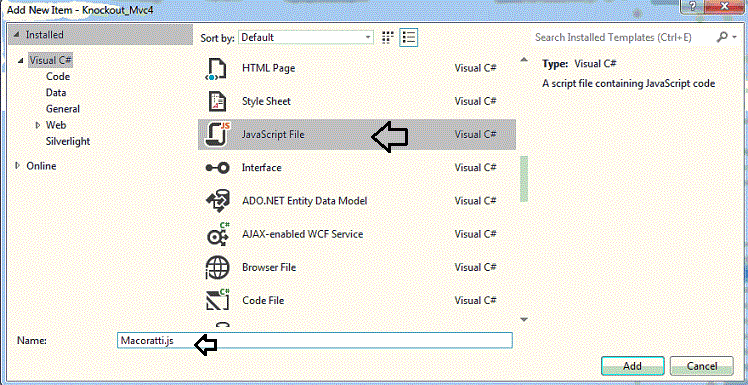Click the Add button

click(x=633, y=366)
